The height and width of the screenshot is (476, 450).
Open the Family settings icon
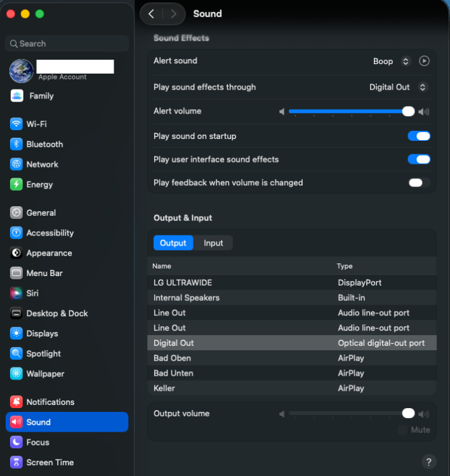(17, 96)
